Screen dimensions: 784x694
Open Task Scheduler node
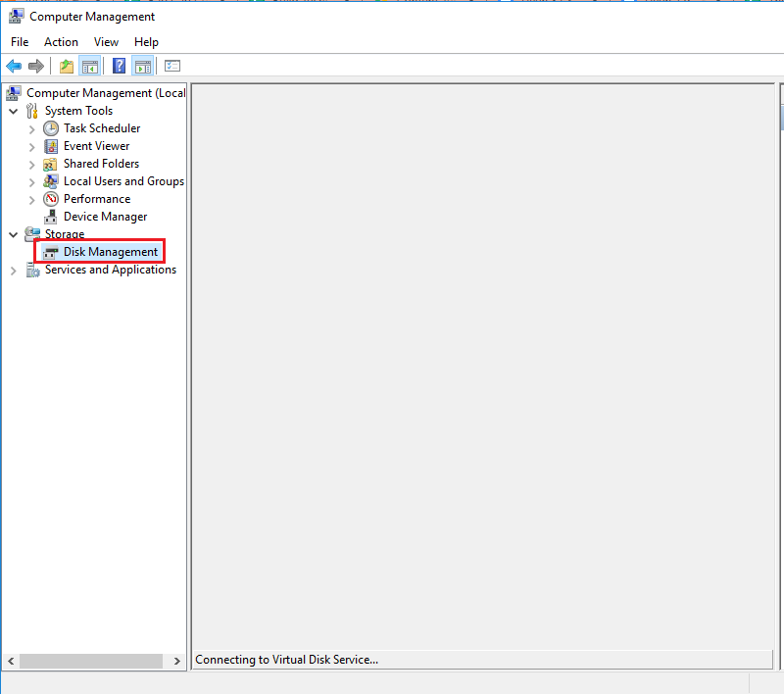(x=101, y=128)
